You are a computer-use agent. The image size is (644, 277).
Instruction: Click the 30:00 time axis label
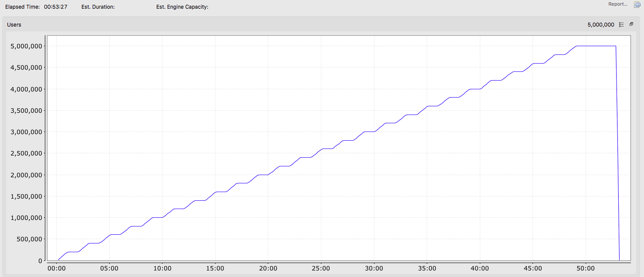tap(374, 268)
